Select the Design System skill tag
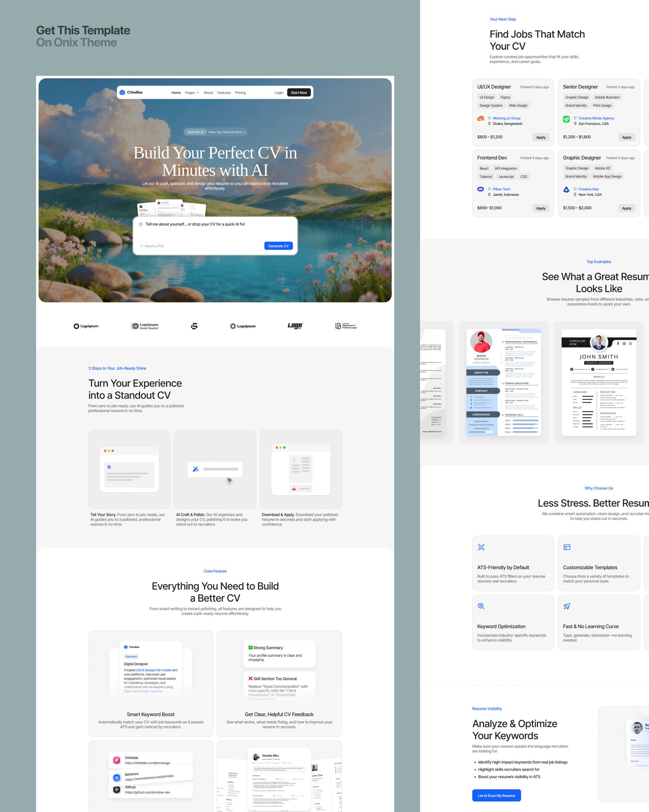Viewport: 649px width, 812px height. [x=491, y=105]
